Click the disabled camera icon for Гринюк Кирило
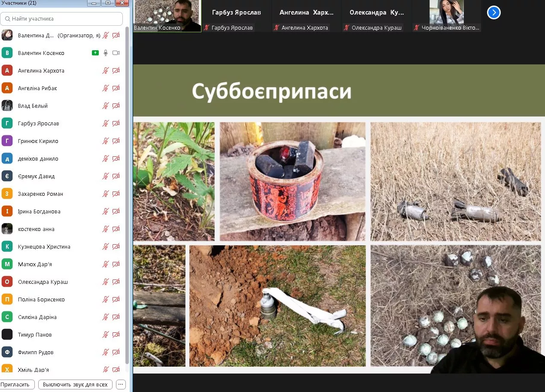Screen dimensions: 545x392 pos(116,141)
